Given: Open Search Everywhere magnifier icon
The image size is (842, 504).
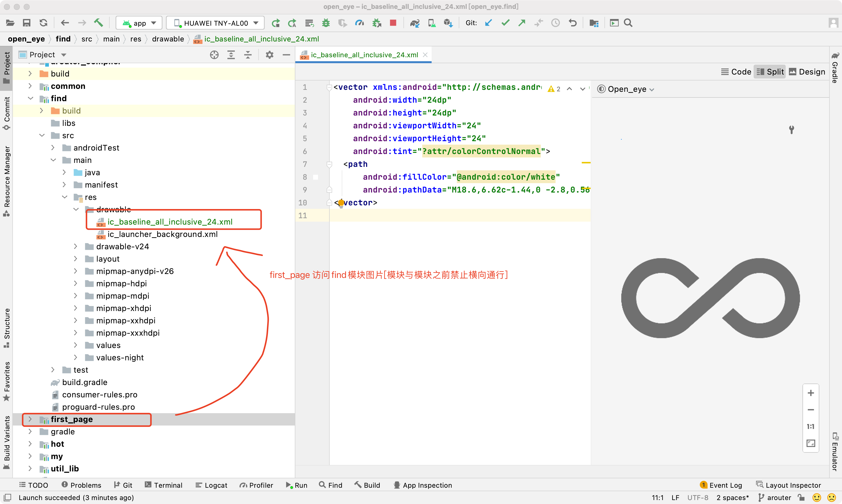Looking at the screenshot, I should point(628,23).
